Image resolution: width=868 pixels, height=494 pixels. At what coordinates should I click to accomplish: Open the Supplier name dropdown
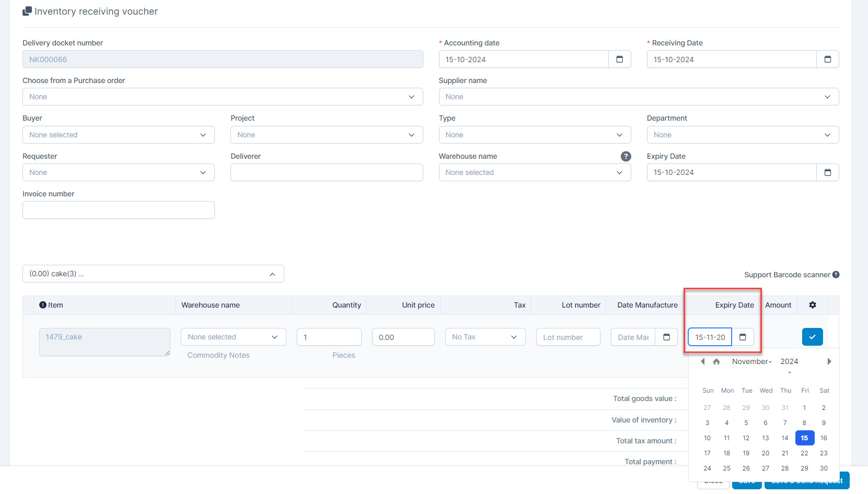[639, 97]
